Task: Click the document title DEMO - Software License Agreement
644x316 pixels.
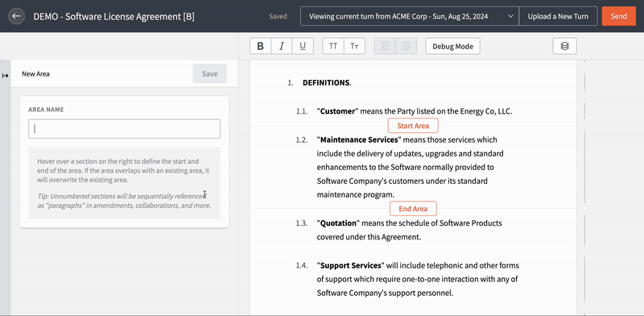Action: (114, 16)
